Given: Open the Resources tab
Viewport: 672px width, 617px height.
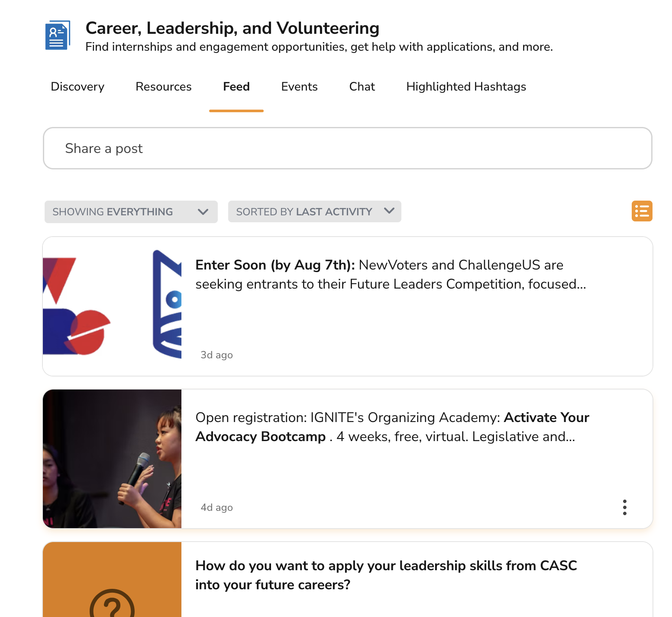Looking at the screenshot, I should pos(164,87).
